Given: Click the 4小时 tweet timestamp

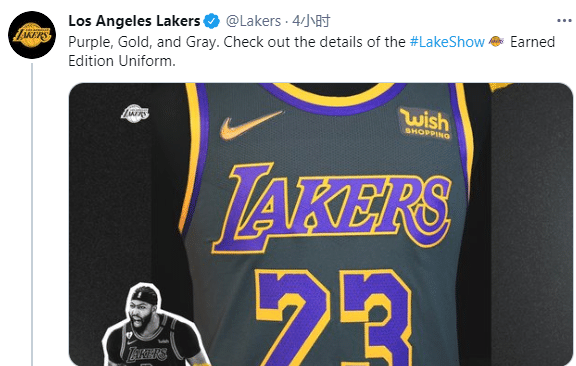Looking at the screenshot, I should 311,21.
